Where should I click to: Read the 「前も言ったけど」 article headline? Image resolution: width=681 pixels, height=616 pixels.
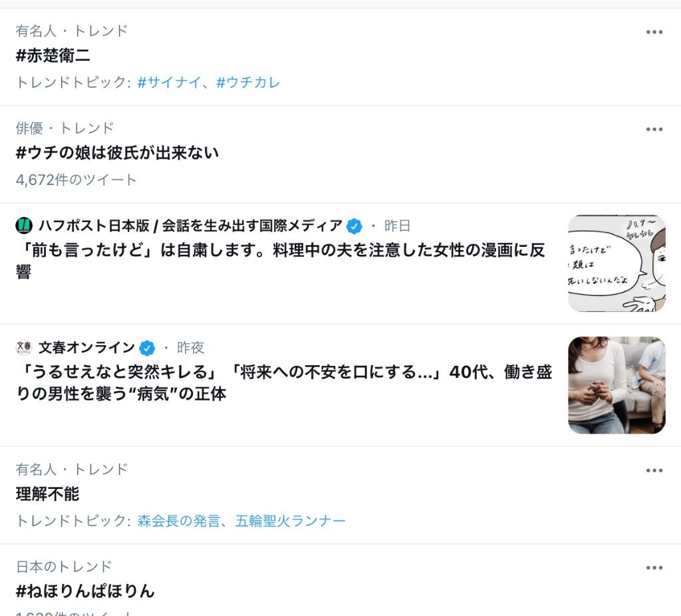pyautogui.click(x=281, y=261)
